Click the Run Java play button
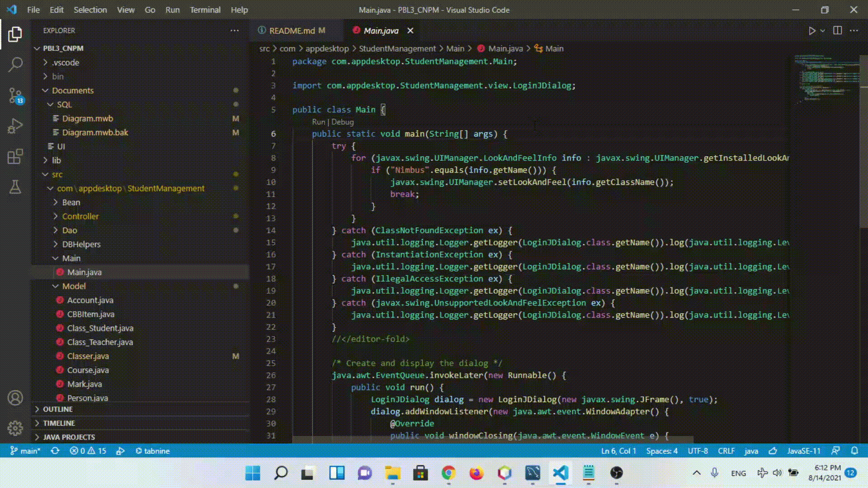 point(812,31)
